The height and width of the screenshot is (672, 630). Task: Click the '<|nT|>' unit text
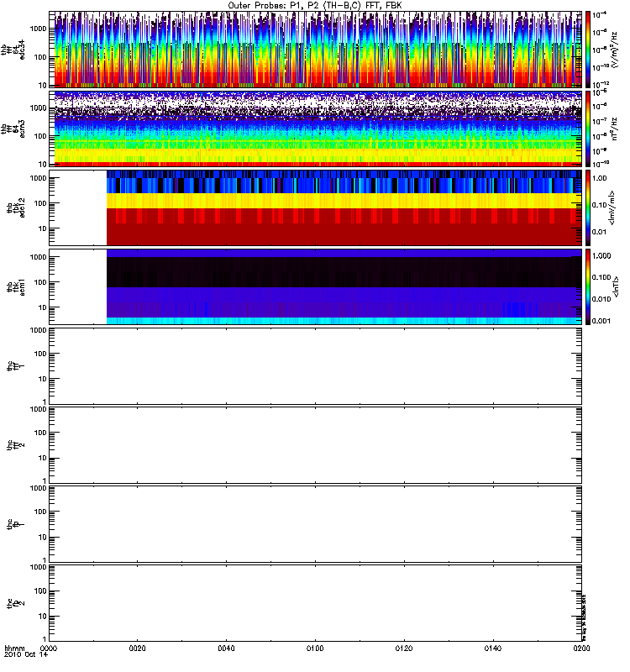pyautogui.click(x=616, y=286)
